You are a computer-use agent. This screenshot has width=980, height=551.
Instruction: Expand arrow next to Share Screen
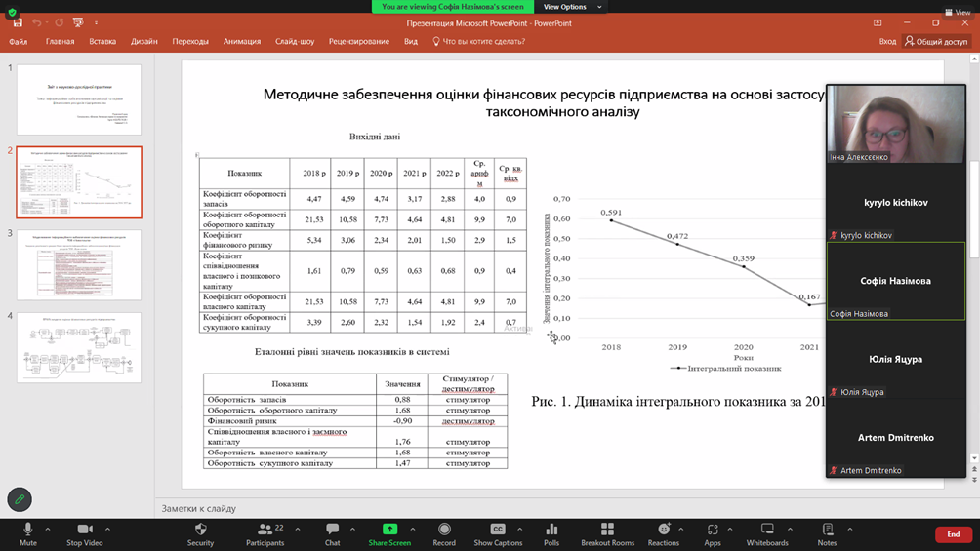[x=413, y=530]
